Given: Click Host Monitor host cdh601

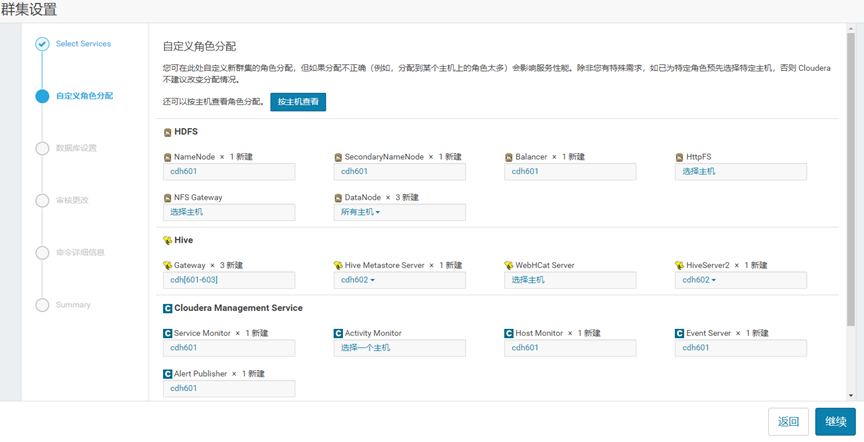Looking at the screenshot, I should [525, 348].
